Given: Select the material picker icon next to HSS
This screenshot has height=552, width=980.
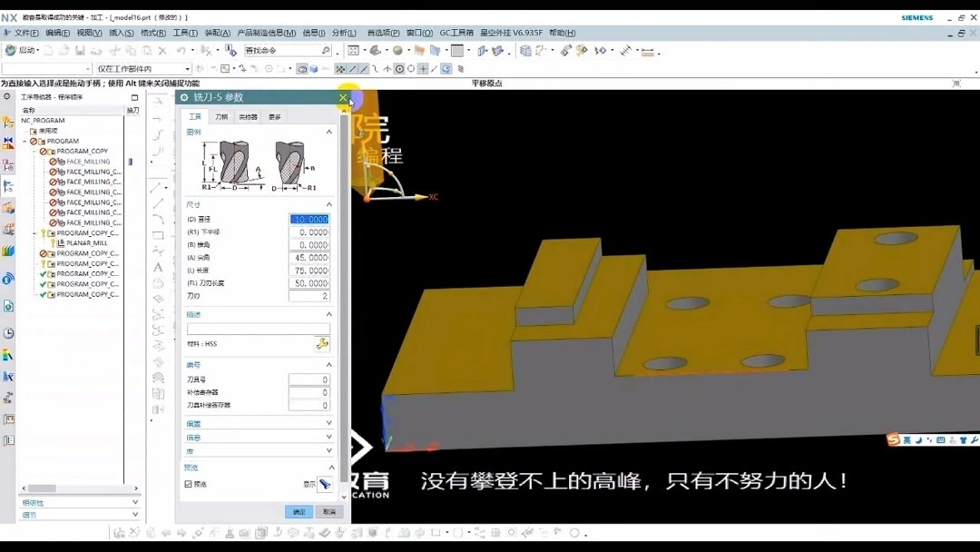Looking at the screenshot, I should point(322,344).
